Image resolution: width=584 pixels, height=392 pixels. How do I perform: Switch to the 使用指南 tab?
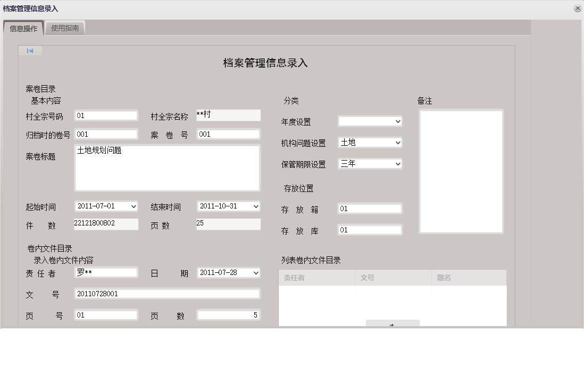65,28
